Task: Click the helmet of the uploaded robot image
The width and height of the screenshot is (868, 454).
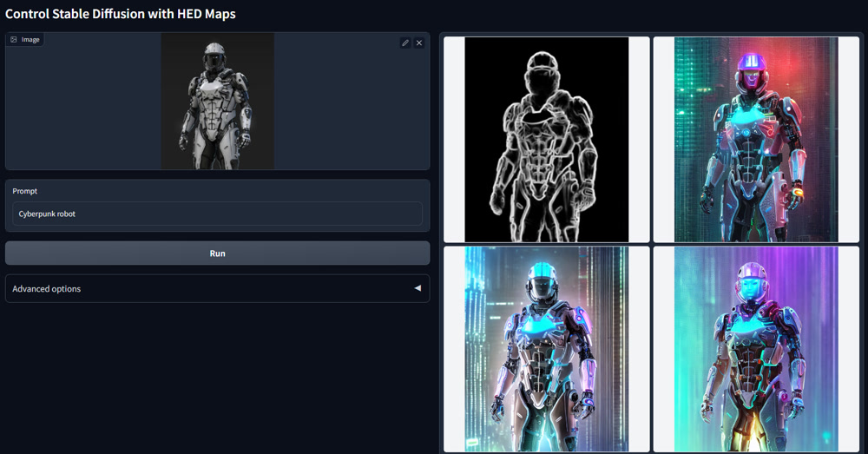Action: pos(216,56)
